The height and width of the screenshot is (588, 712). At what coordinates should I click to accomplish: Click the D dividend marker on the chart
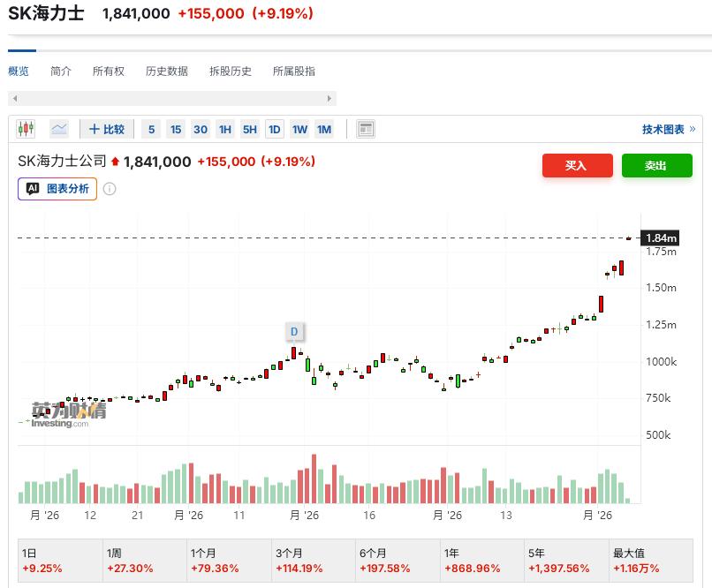pyautogui.click(x=294, y=332)
